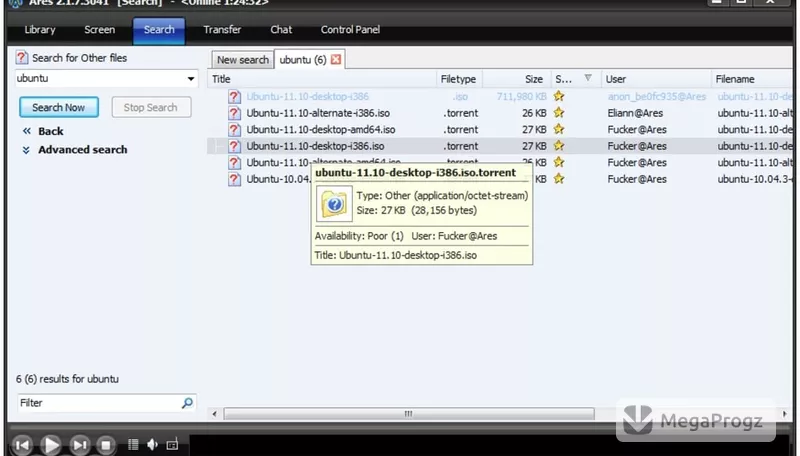The width and height of the screenshot is (800, 456).
Task: Click the New search tab
Action: (243, 60)
